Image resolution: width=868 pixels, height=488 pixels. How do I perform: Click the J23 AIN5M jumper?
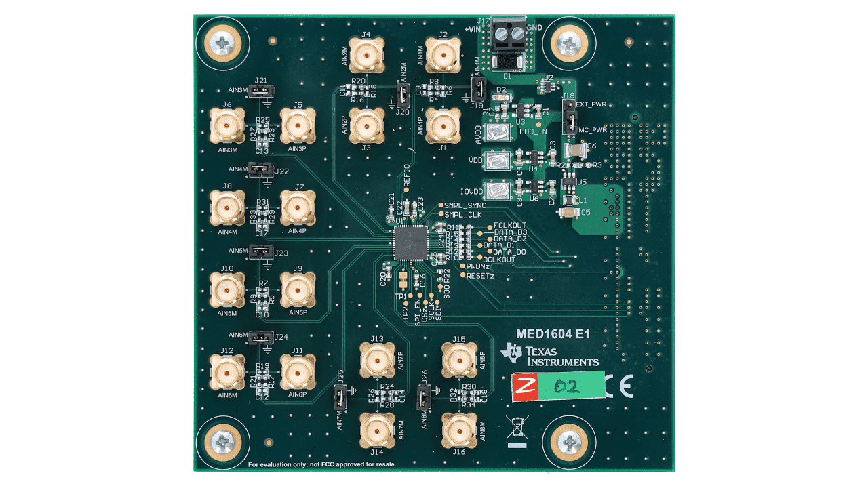coord(261,251)
